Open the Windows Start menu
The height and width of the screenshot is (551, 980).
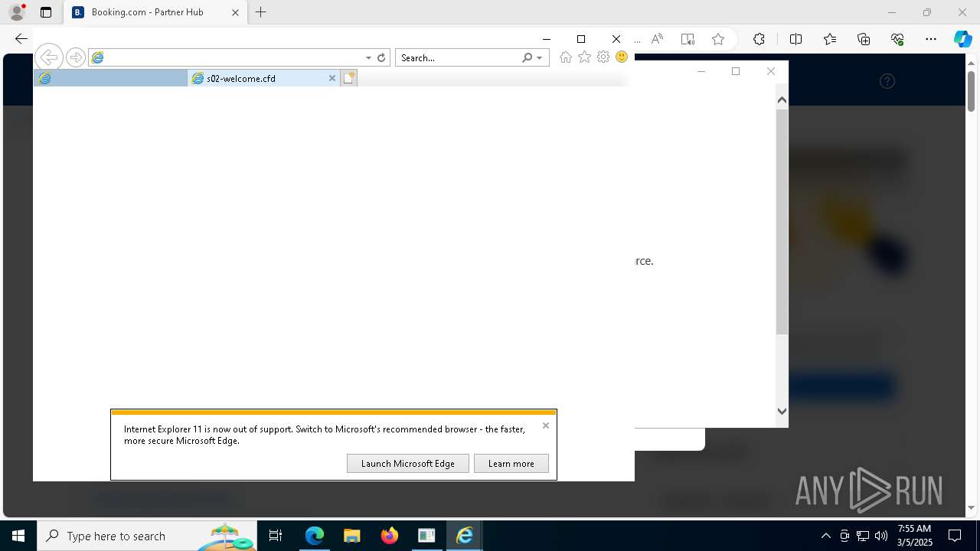[18, 536]
